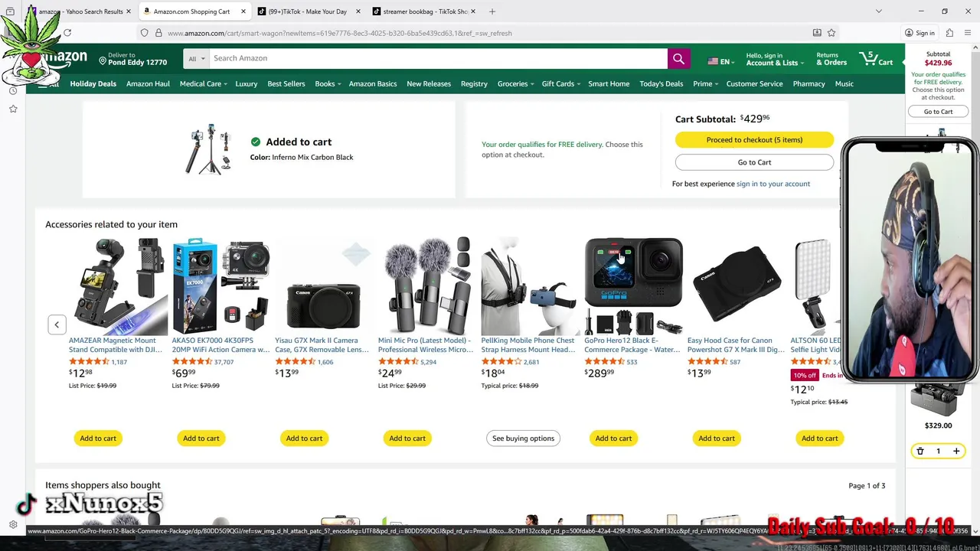See buying options for PellKing strap

click(523, 439)
